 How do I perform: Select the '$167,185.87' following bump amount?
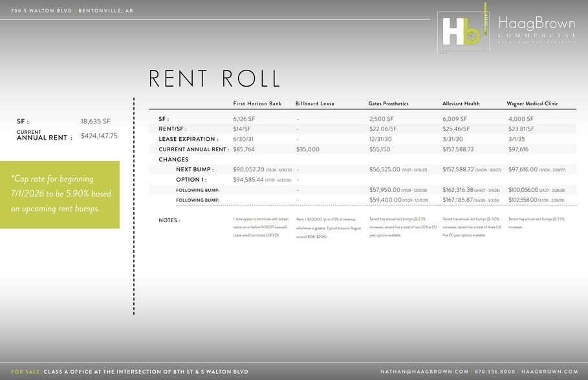(x=457, y=200)
